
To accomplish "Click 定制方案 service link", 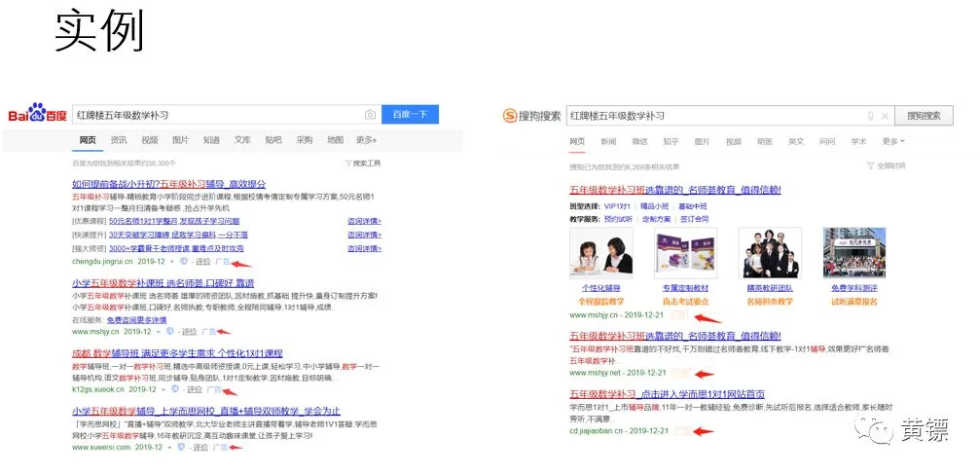I will (656, 219).
